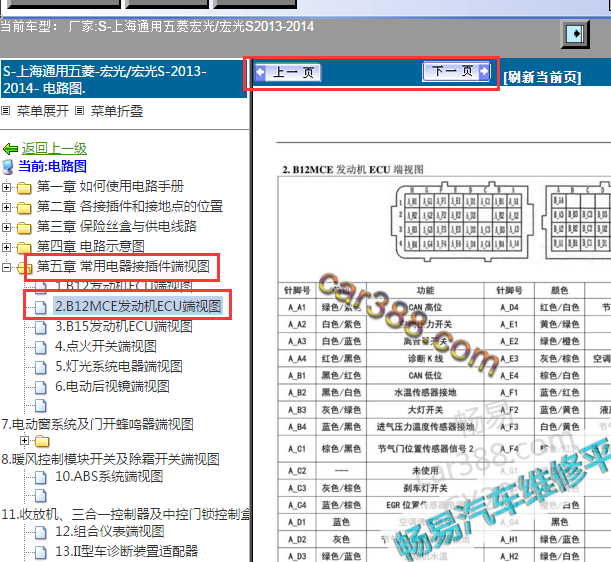Open 10.ABS系统端视图 page
Screen dimensions: 611x562
(x=109, y=476)
